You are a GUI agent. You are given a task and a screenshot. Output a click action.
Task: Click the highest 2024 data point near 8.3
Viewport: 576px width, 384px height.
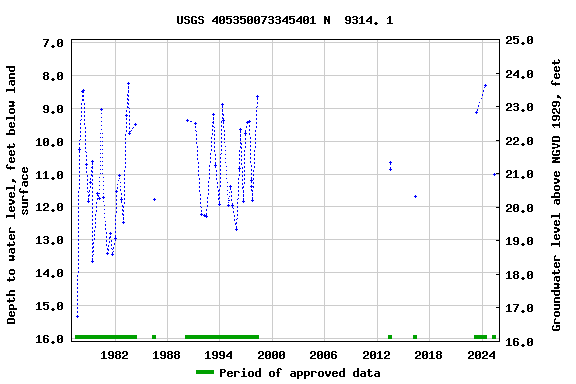coord(486,86)
